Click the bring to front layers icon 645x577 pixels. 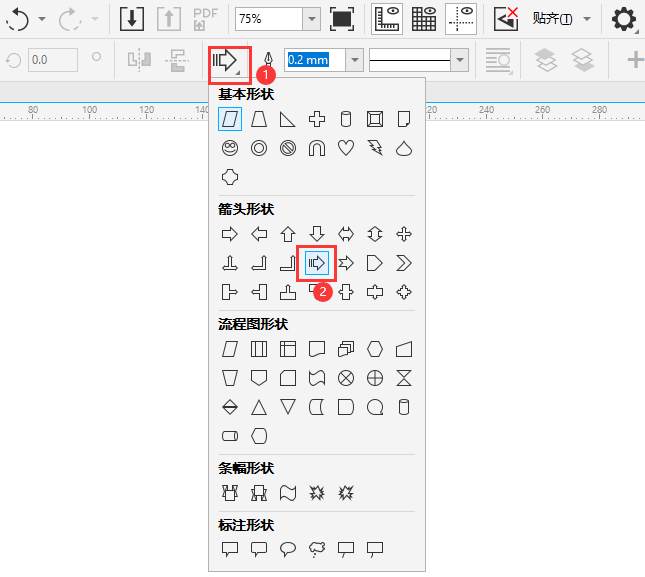click(x=546, y=60)
